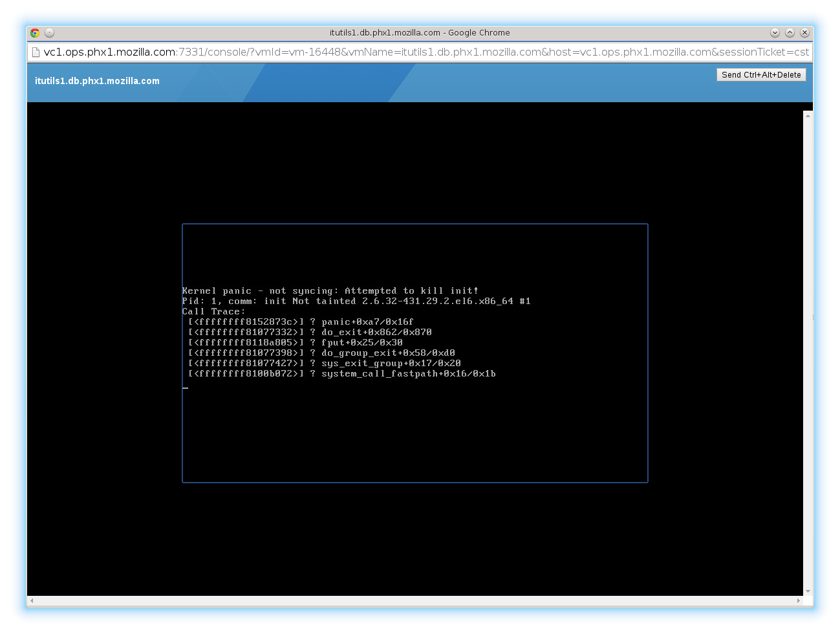Click the vertical scrollbar track
Viewport: 840px width, 634px height.
pos(808,353)
